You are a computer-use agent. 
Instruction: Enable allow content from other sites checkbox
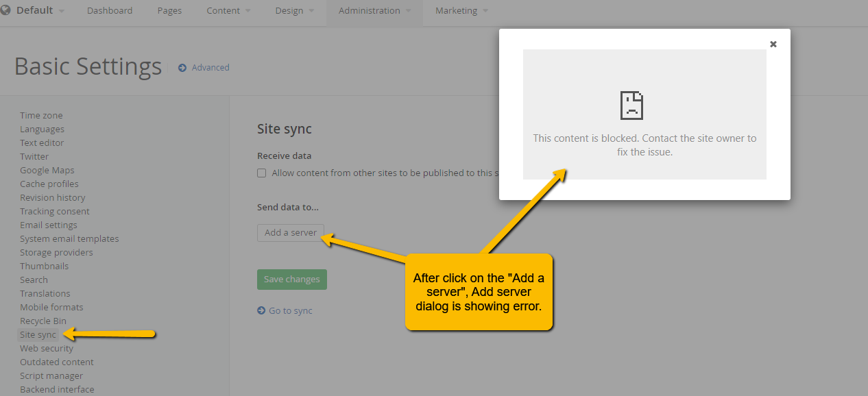tap(261, 173)
